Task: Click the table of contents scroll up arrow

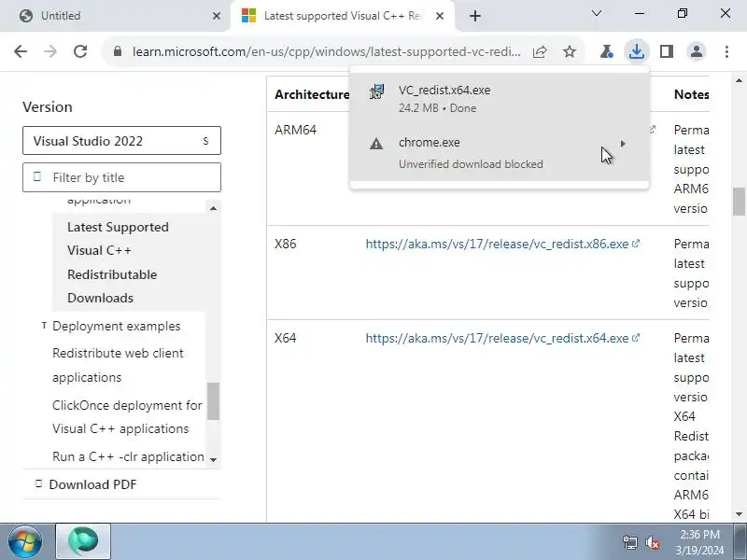Action: pos(213,208)
